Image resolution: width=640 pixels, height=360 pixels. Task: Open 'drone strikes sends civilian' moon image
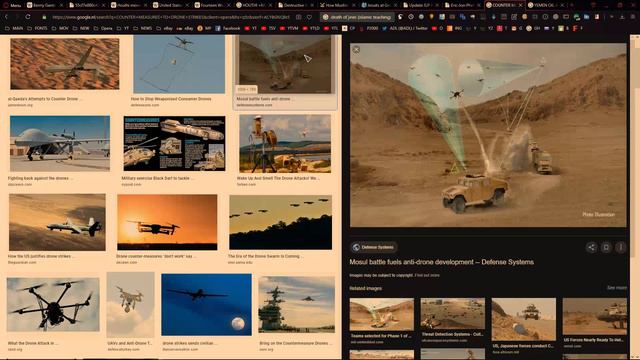207,304
